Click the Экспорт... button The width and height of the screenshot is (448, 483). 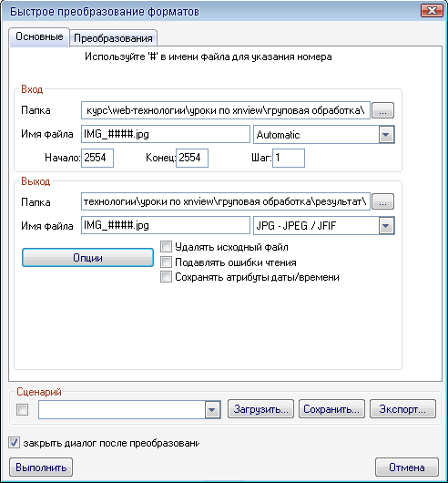tap(402, 409)
